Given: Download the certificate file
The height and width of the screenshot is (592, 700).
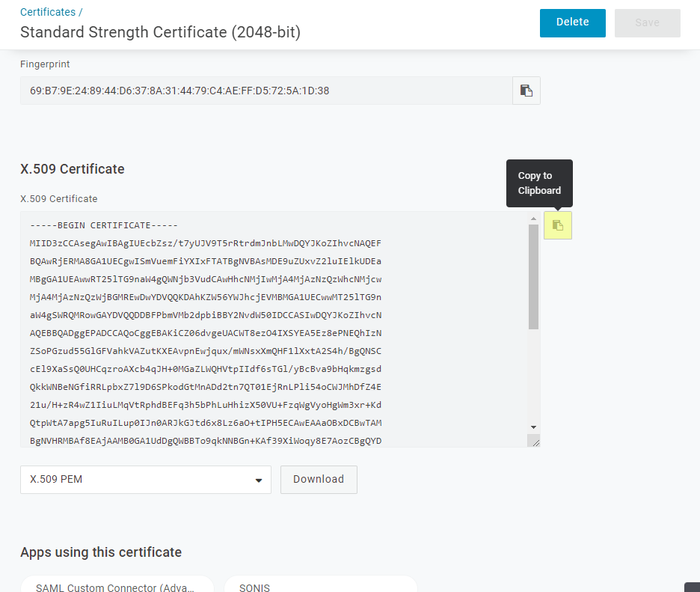Looking at the screenshot, I should [319, 479].
